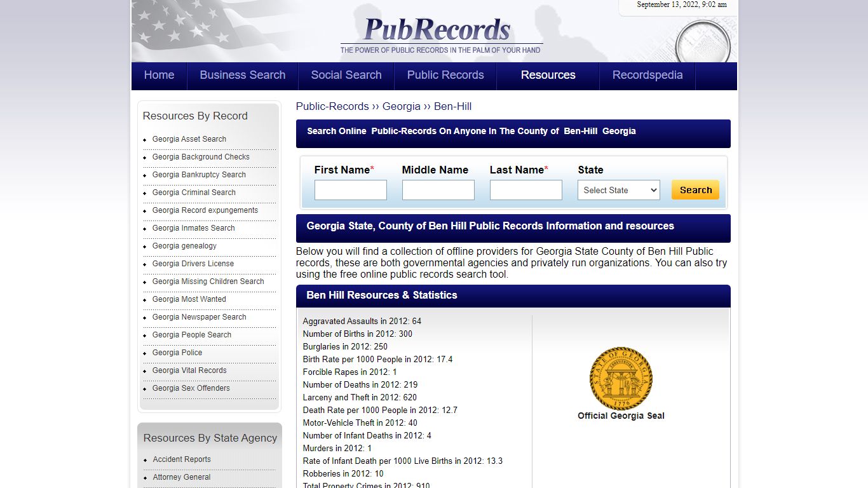Open Georgia People Search link

[x=192, y=335]
